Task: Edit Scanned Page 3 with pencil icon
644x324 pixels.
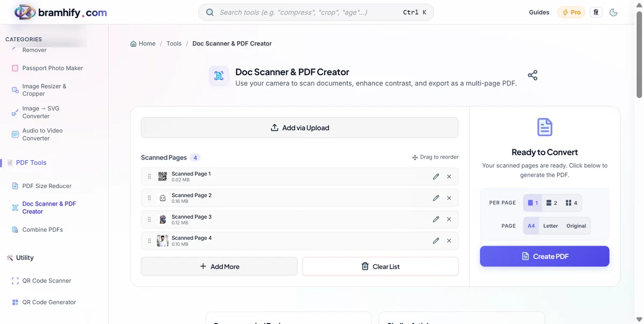Action: point(436,219)
